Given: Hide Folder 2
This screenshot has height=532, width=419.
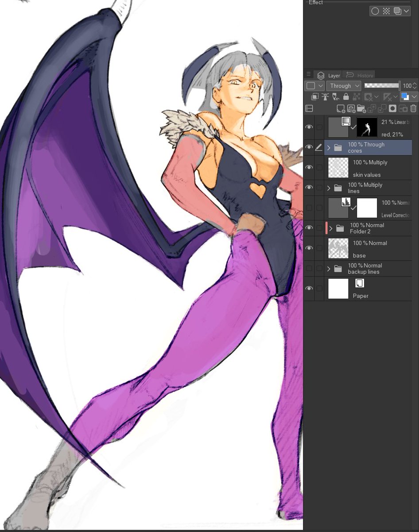Looking at the screenshot, I should (x=309, y=228).
